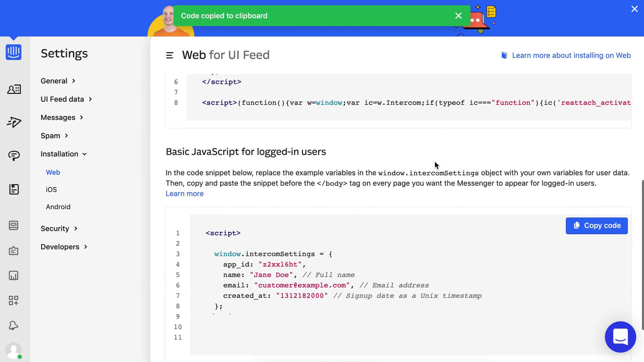Collapse the Installation section

click(x=64, y=154)
